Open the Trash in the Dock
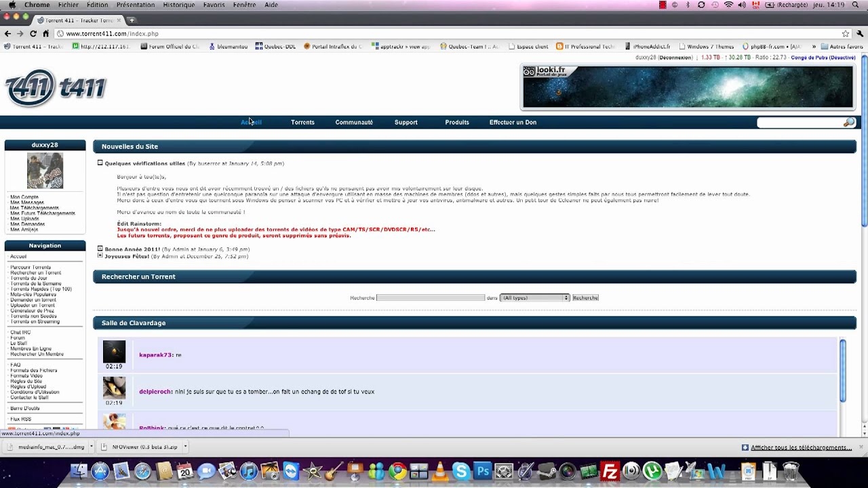868x488 pixels. (x=791, y=471)
